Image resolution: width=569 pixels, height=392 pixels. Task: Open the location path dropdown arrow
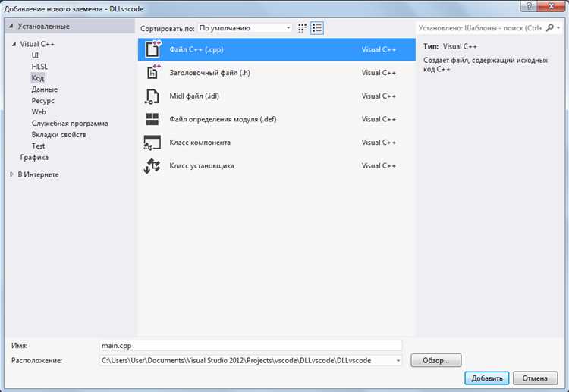(398, 360)
